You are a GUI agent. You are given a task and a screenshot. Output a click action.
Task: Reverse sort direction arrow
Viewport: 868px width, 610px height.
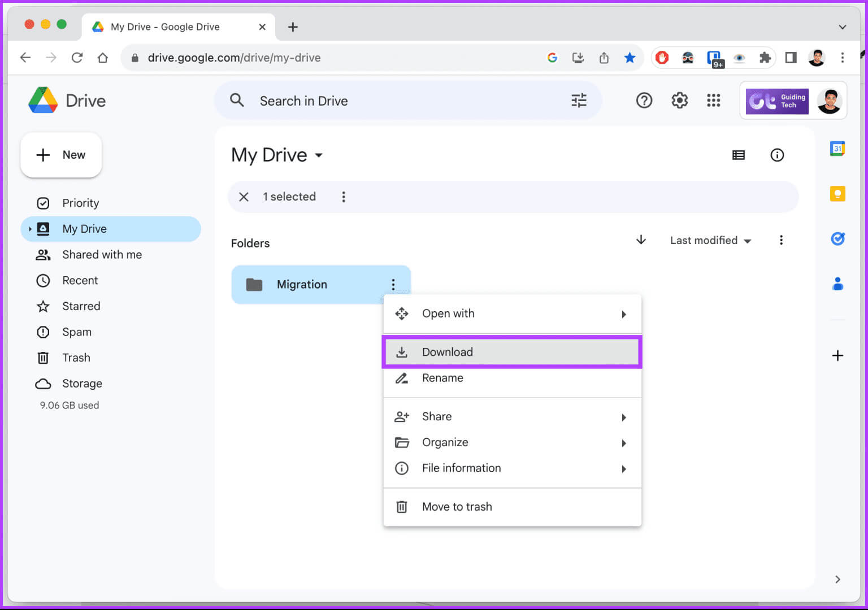point(641,240)
